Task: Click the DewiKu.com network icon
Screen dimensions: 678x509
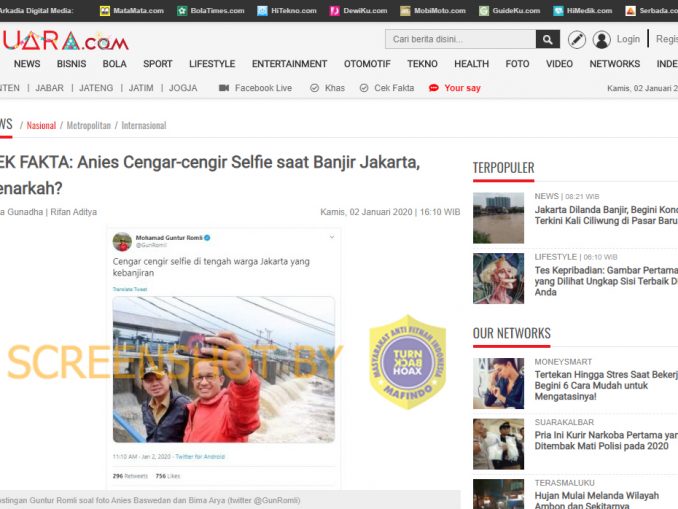Action: (334, 11)
